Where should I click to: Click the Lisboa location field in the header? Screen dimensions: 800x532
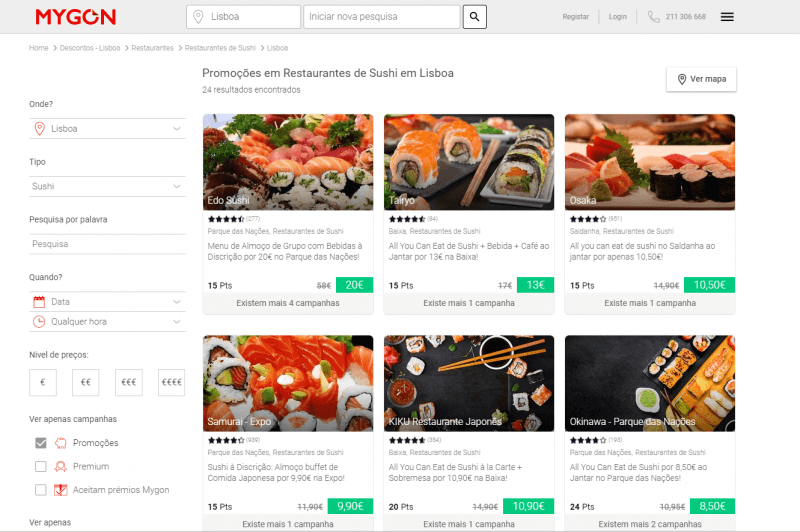tap(244, 17)
